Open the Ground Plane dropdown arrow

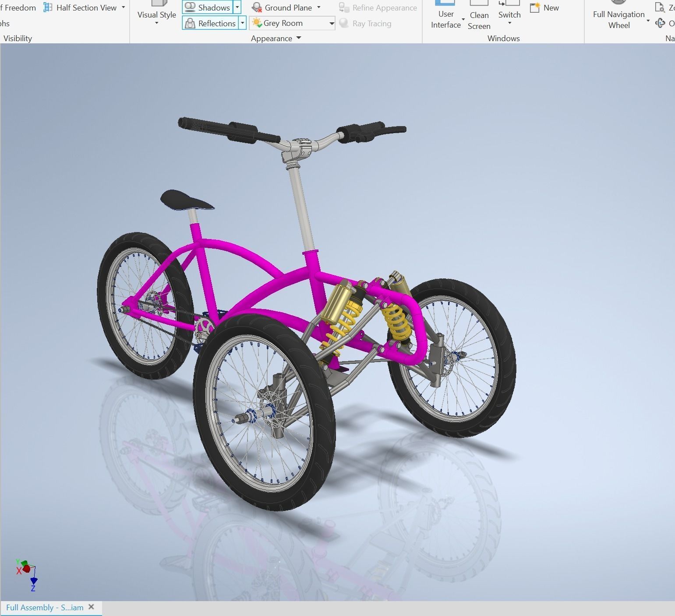pos(319,7)
